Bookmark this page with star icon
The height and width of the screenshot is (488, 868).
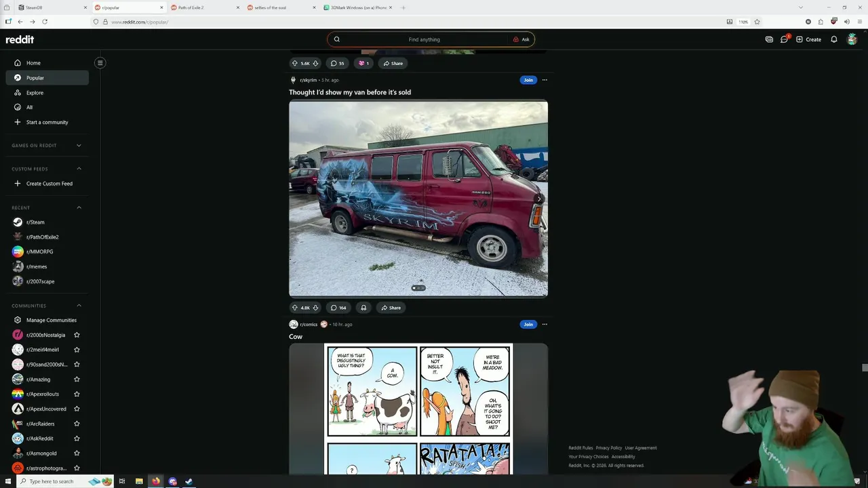(757, 22)
